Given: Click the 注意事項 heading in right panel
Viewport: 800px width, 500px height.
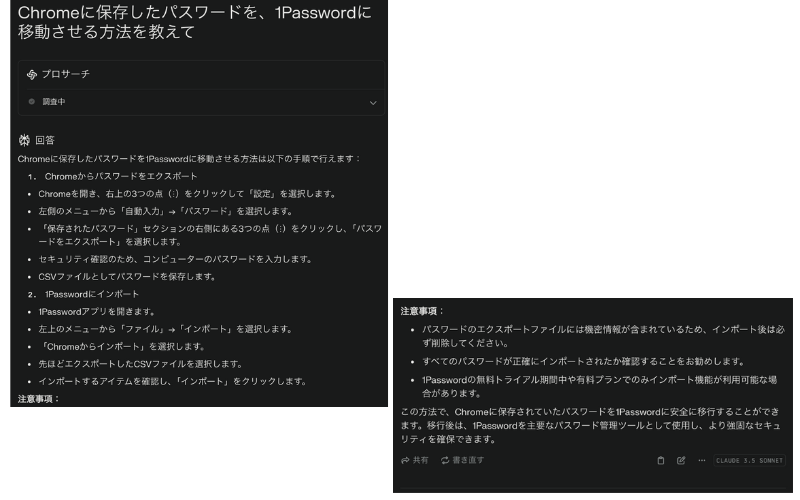Looking at the screenshot, I should pos(422,311).
